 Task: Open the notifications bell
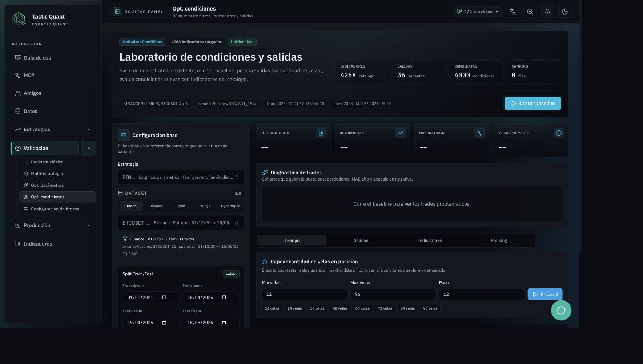tap(547, 12)
